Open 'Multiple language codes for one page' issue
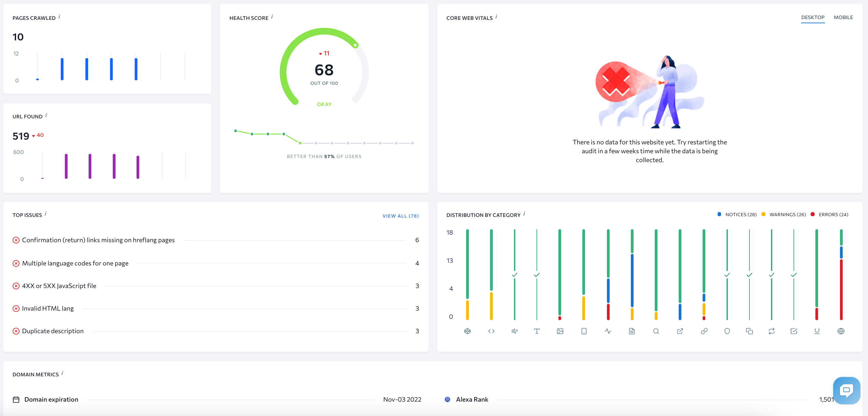Viewport: 868px width, 416px height. pos(216,263)
